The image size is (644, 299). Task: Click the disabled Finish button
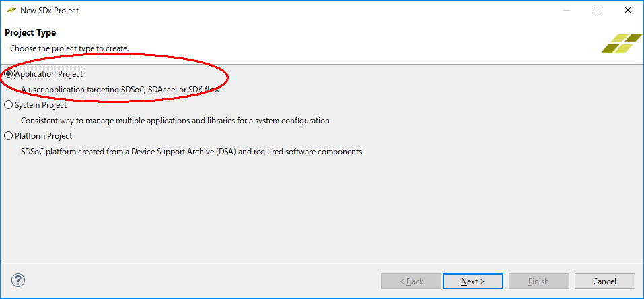pyautogui.click(x=538, y=281)
